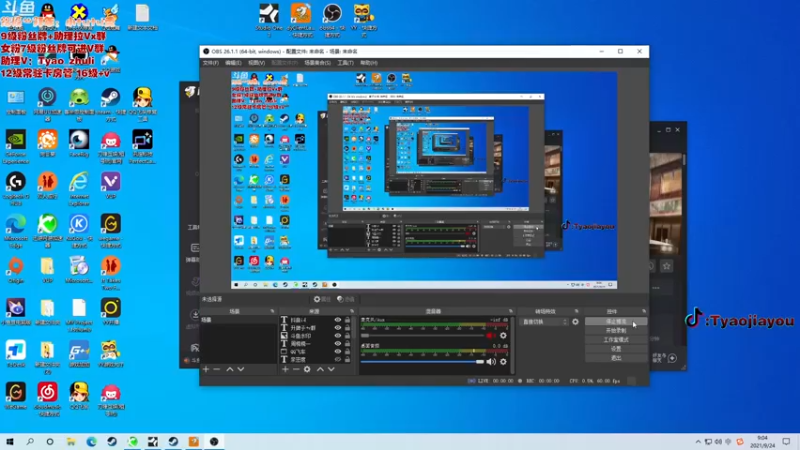Viewport: 800px width, 450px height.
Task: Add a new scene with the plus icon
Action: coord(206,369)
